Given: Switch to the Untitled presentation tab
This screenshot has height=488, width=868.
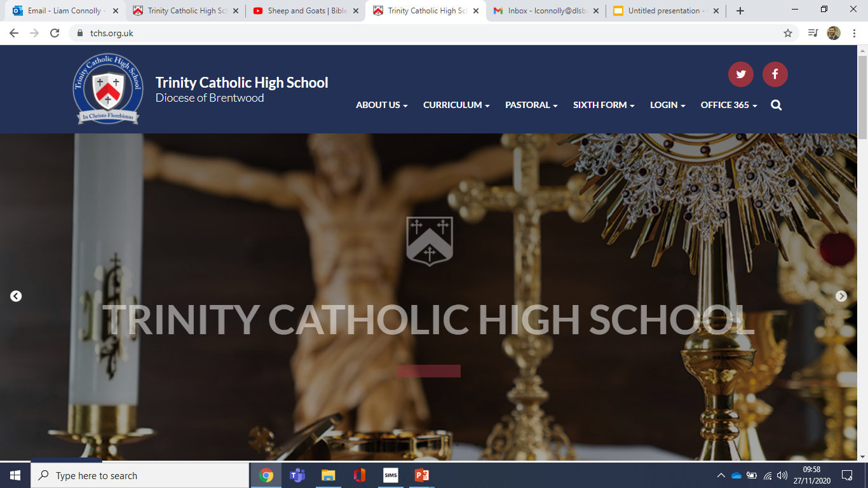Looking at the screenshot, I should pyautogui.click(x=666, y=11).
